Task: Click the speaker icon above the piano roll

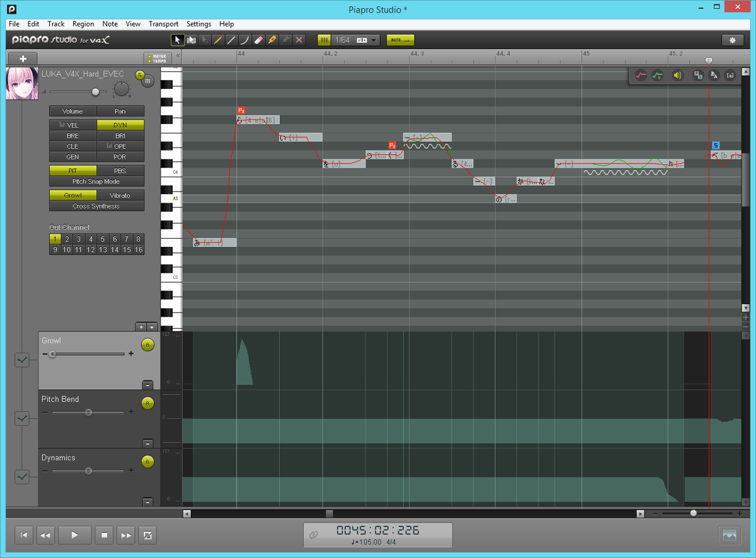Action: 677,75
